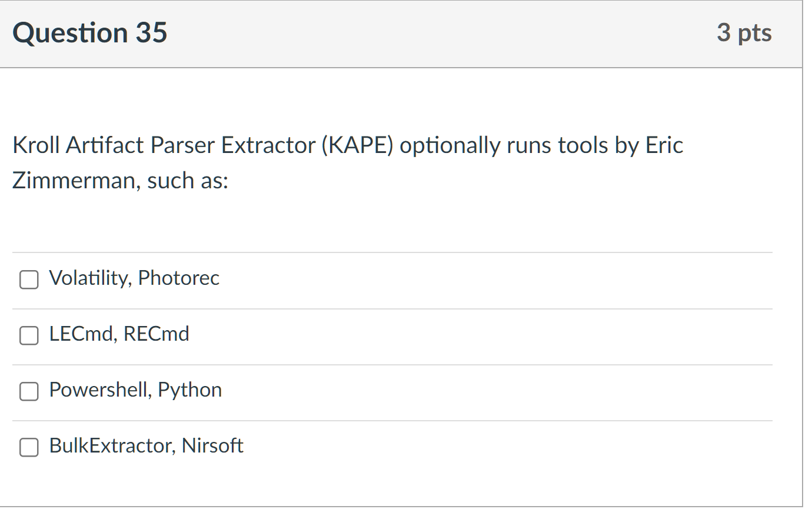Check the 'Powershell, Python' answer checkbox

point(28,392)
